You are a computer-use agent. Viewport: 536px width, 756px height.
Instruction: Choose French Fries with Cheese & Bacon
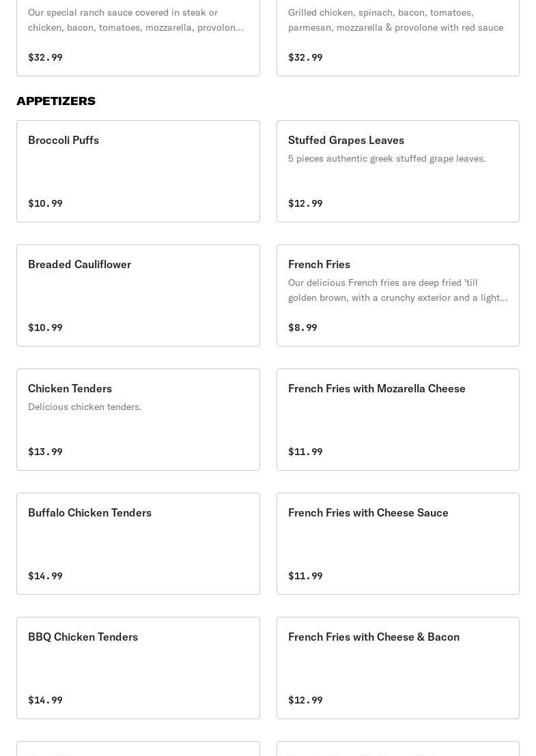(x=397, y=667)
